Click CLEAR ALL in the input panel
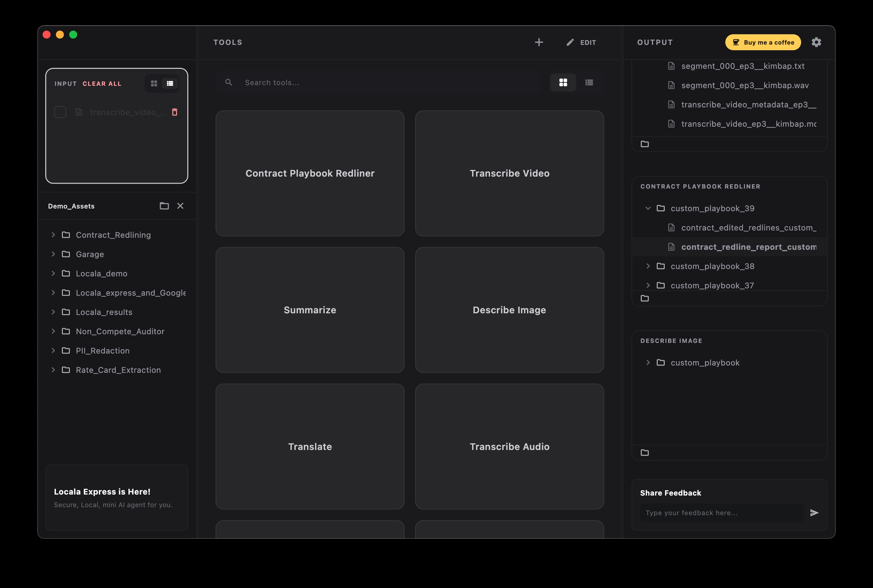Screen dimensions: 873x588 click(x=102, y=83)
